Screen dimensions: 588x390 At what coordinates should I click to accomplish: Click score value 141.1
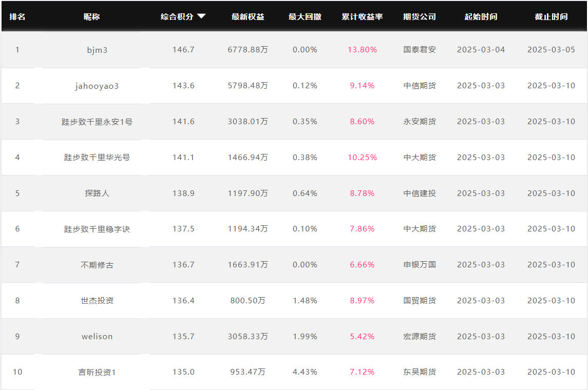pos(183,158)
